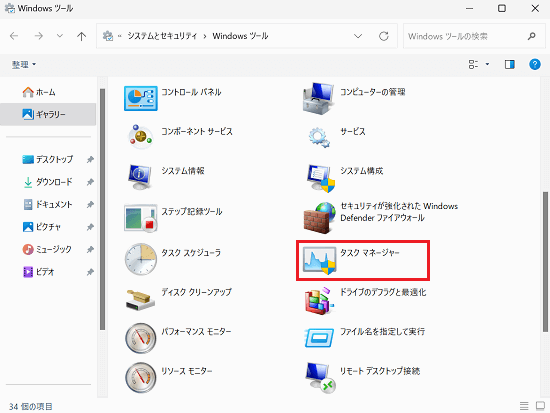Switch to large icons view in status bar
The image size is (550, 413).
coord(540,406)
